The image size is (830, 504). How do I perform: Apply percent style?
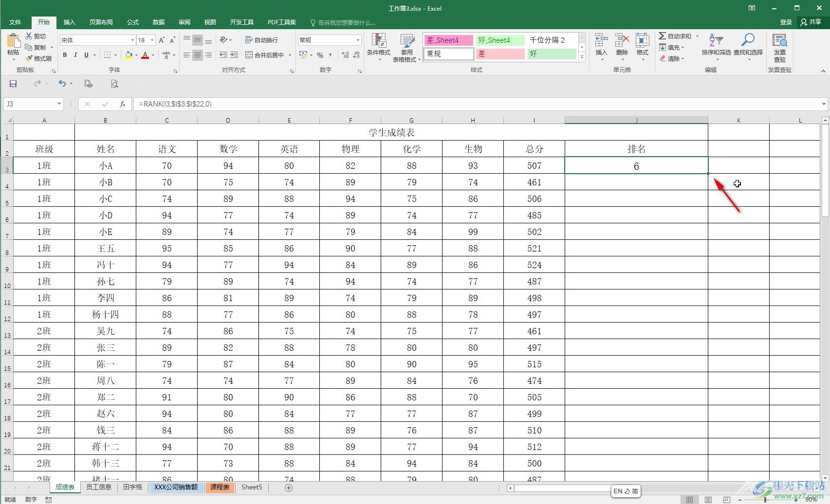[320, 55]
